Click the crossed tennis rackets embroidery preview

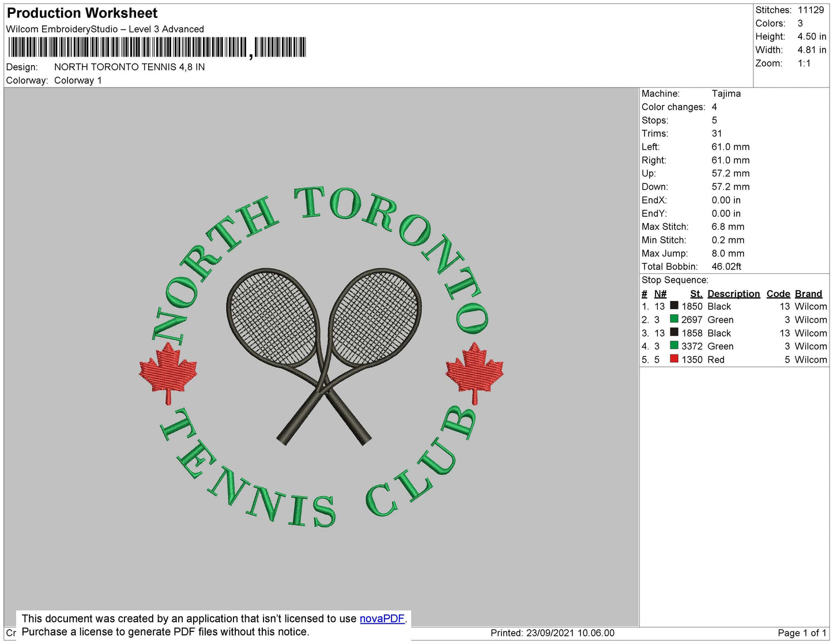click(324, 356)
